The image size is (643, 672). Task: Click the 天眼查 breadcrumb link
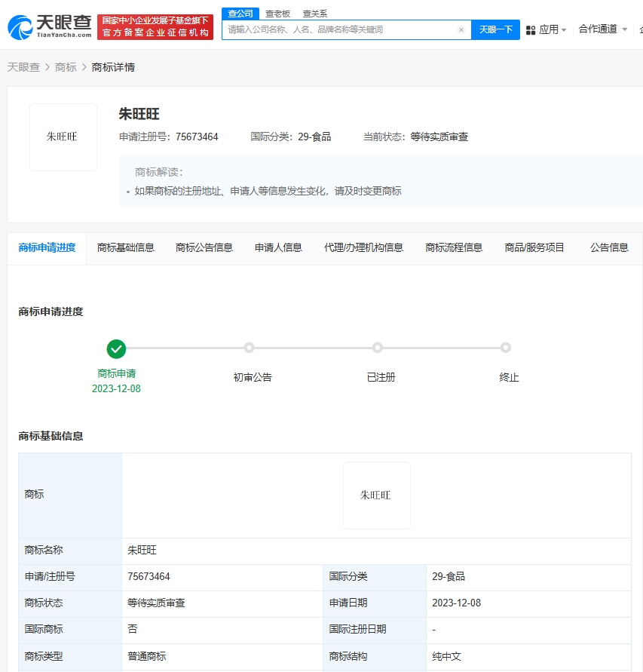click(23, 67)
